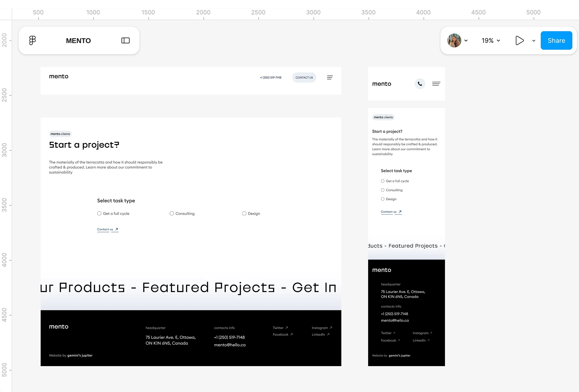
Task: Click the mobile 'Start a project?' heading
Action: tap(387, 131)
